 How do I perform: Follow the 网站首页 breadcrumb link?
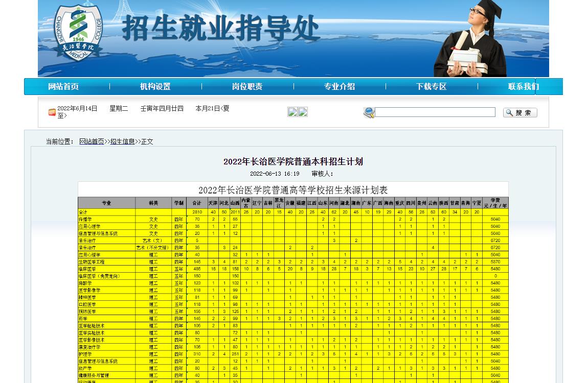coord(92,141)
